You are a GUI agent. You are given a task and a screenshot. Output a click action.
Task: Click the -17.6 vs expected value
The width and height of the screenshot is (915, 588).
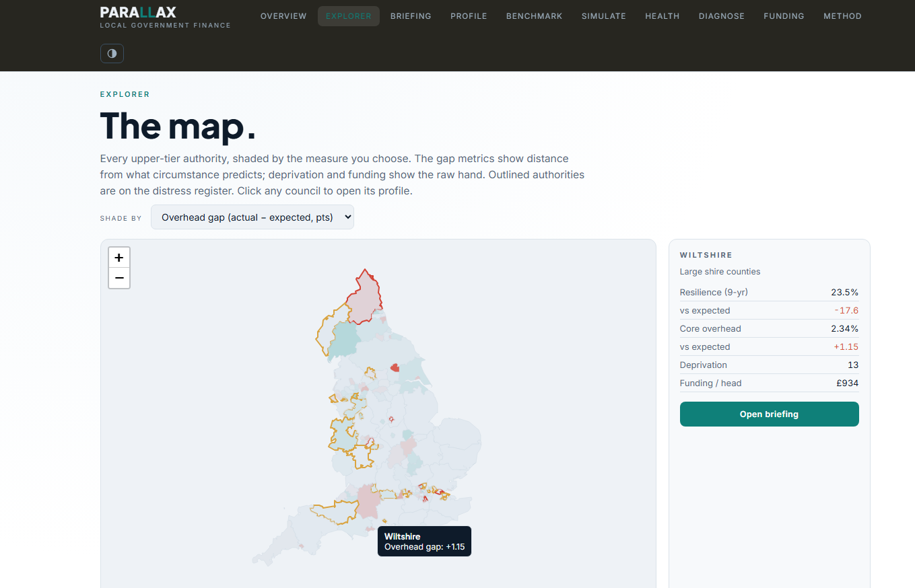coord(846,310)
